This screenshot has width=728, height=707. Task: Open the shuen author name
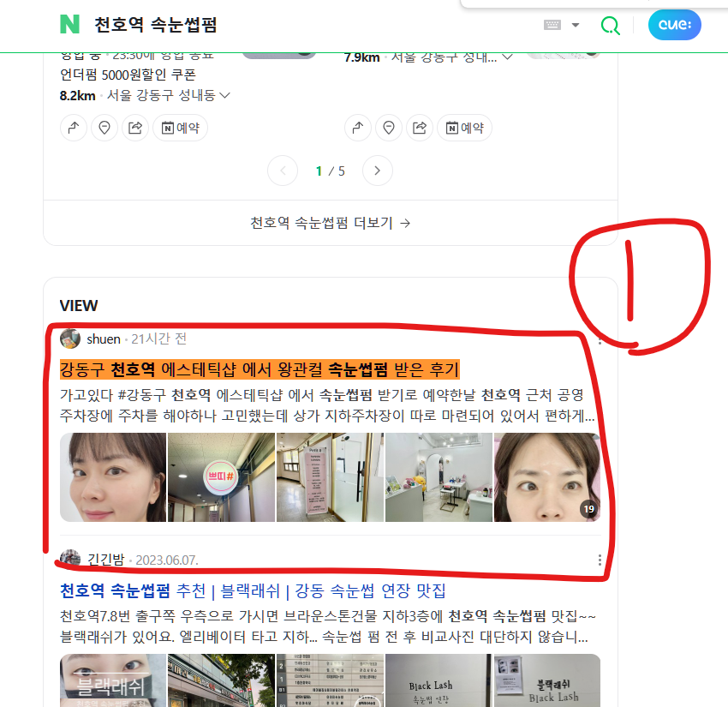(x=104, y=339)
